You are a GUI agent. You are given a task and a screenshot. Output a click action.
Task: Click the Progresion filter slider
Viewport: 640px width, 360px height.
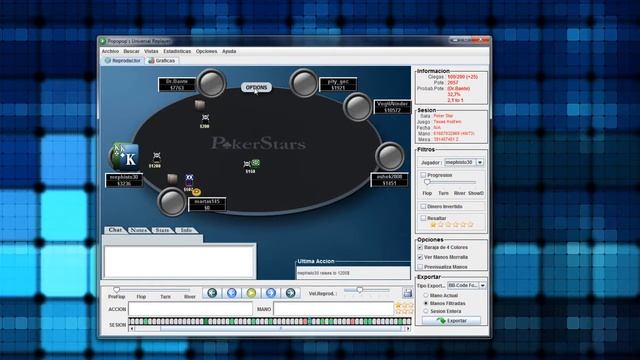tap(450, 182)
